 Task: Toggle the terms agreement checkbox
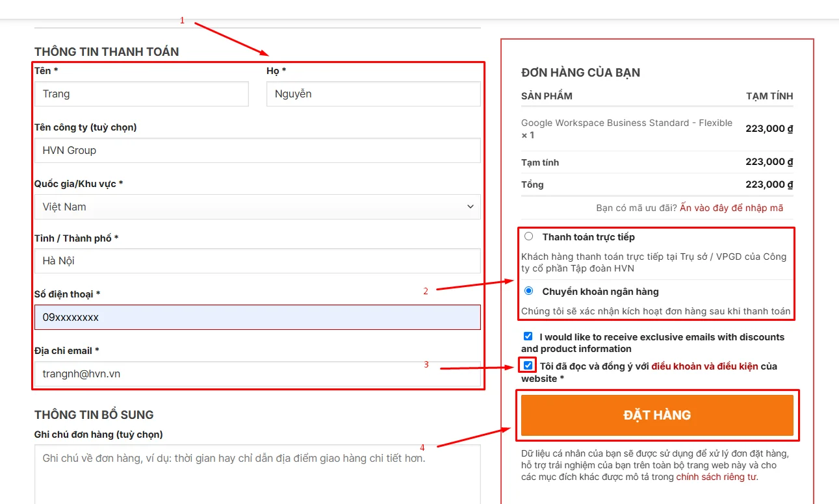pyautogui.click(x=528, y=365)
